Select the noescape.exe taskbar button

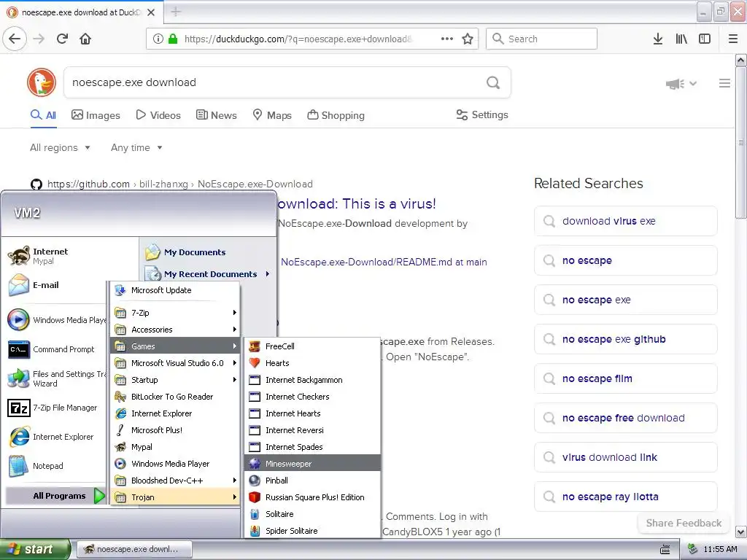[x=134, y=549]
